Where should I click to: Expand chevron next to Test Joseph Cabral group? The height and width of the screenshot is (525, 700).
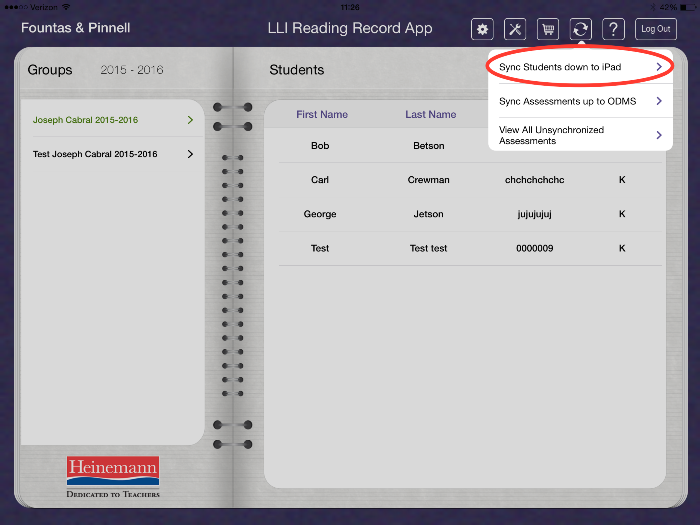tap(190, 154)
